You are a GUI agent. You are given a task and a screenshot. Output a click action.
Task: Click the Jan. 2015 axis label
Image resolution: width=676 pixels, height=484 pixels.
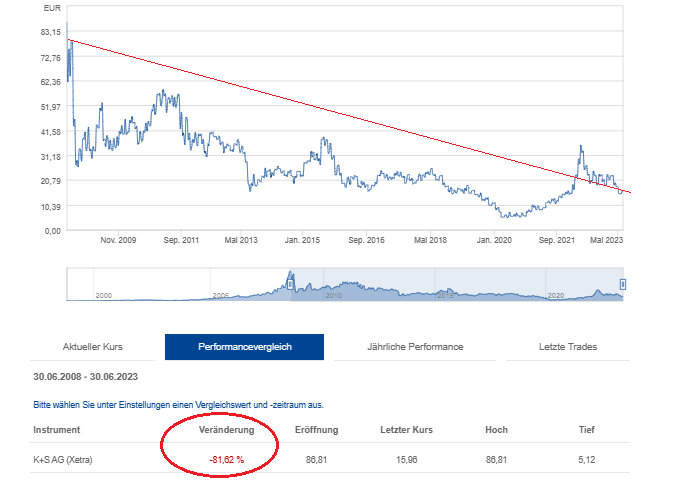302,240
